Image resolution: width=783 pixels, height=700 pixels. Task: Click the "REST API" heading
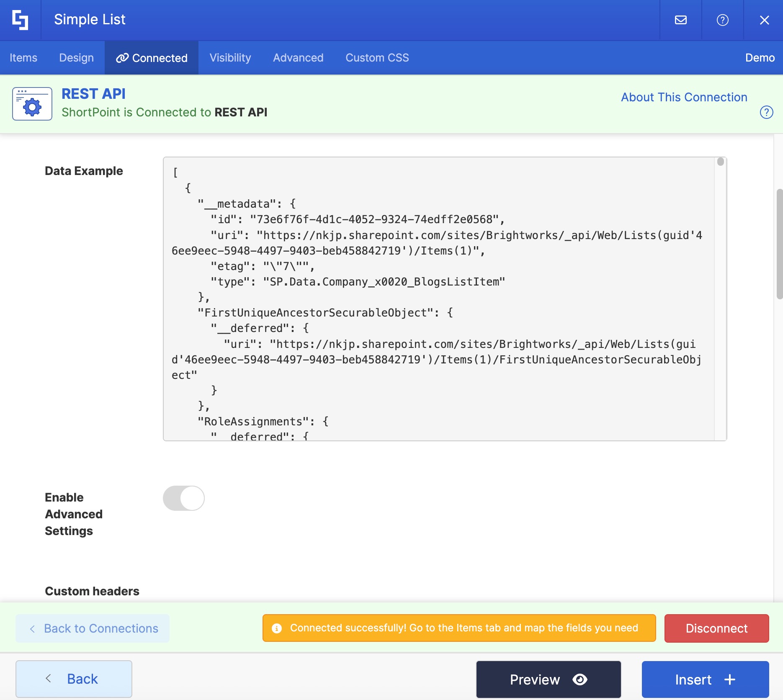93,94
